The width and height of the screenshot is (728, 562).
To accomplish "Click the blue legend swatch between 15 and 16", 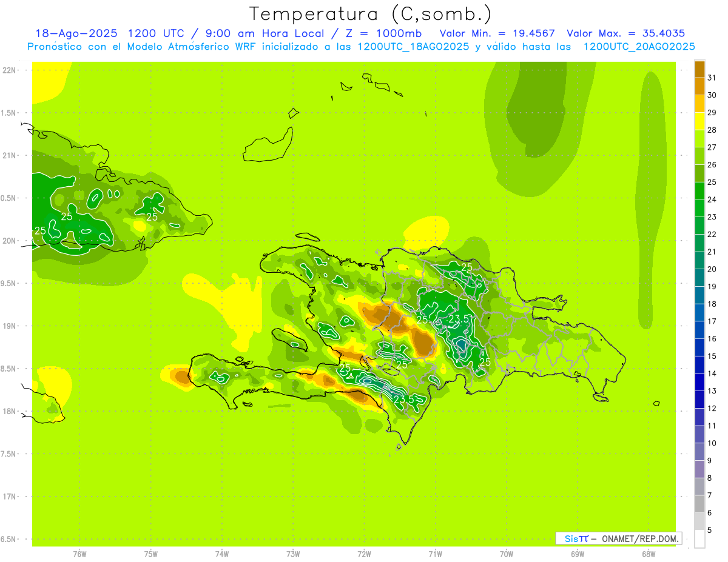I will pos(699,347).
